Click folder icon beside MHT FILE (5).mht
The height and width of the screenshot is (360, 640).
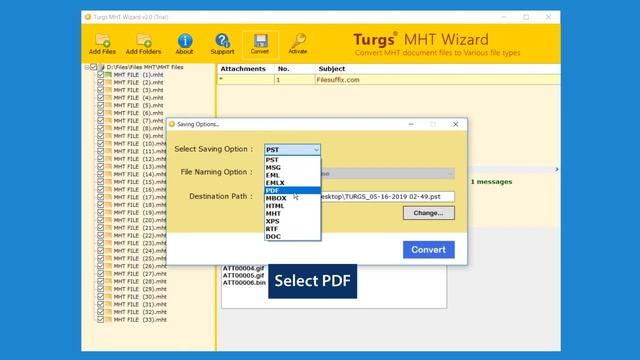108,105
